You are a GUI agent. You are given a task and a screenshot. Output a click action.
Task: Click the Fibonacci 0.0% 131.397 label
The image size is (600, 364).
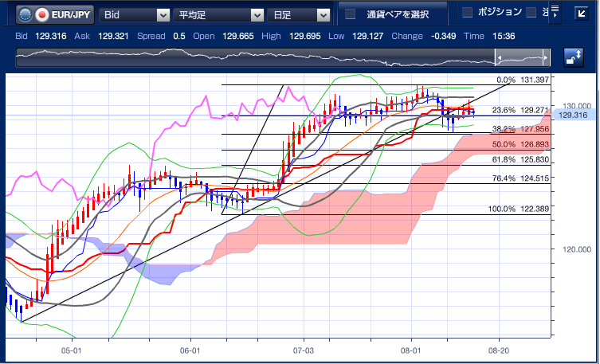click(x=523, y=80)
